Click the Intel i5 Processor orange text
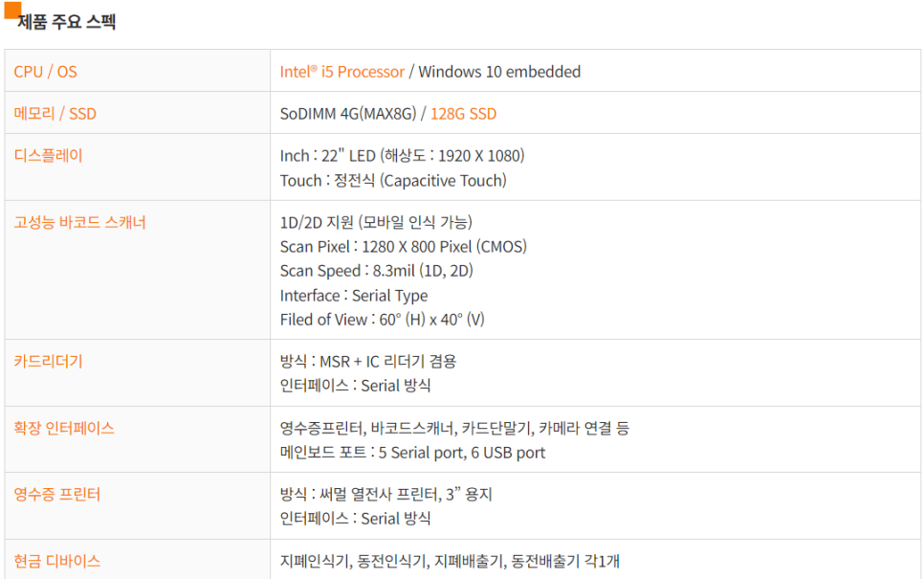Viewport: 924px width, 579px height. [341, 72]
